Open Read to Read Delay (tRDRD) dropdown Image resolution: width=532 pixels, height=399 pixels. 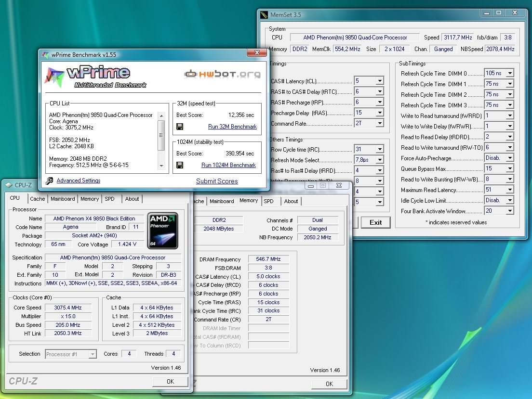(510, 136)
